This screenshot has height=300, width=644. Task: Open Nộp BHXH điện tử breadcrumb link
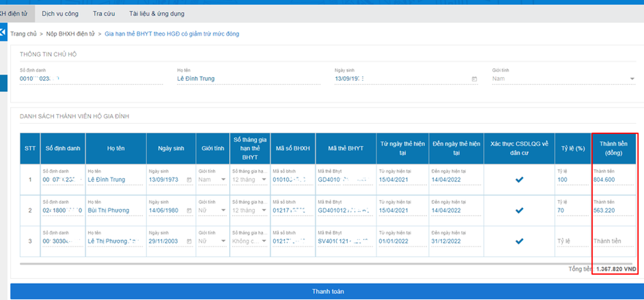70,34
